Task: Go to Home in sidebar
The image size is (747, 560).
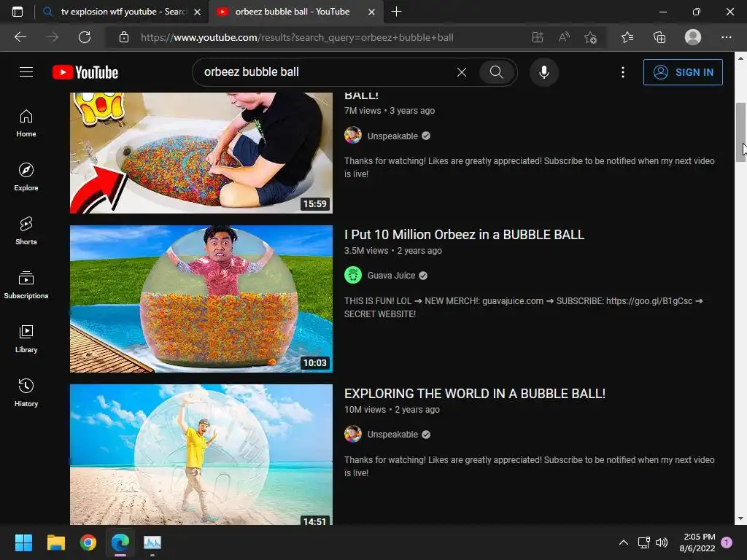Action: tap(26, 123)
